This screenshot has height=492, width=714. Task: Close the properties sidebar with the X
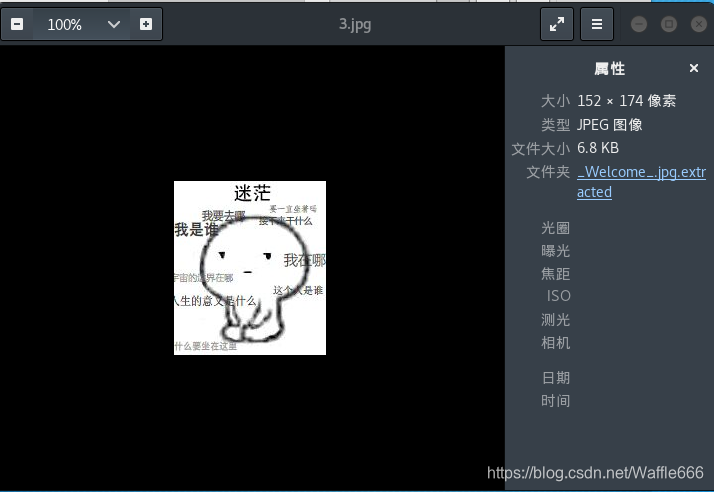694,68
